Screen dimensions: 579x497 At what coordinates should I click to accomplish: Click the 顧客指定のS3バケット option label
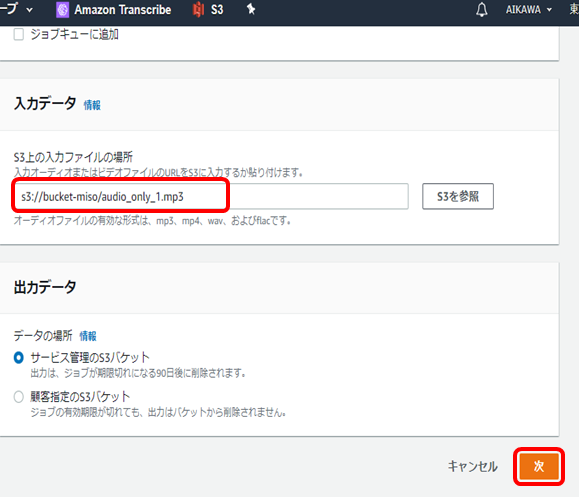pyautogui.click(x=80, y=397)
